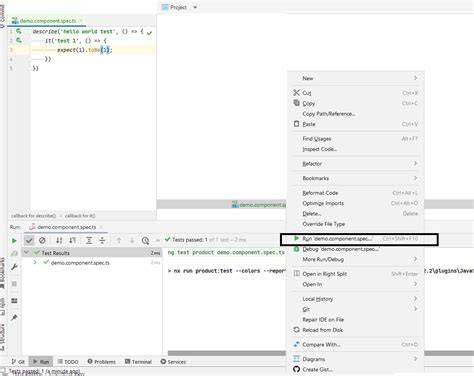Toggle Show Ignored tests circle-slash button

[x=42, y=240]
